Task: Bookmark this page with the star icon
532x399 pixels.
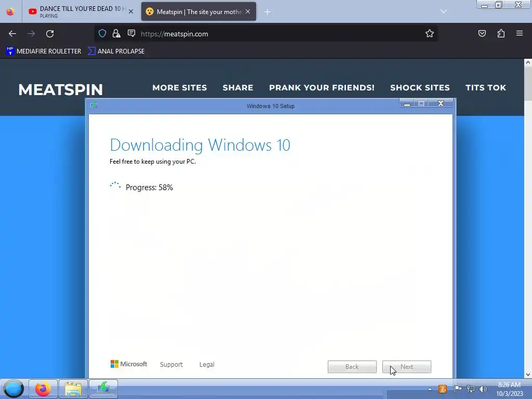Action: click(430, 33)
